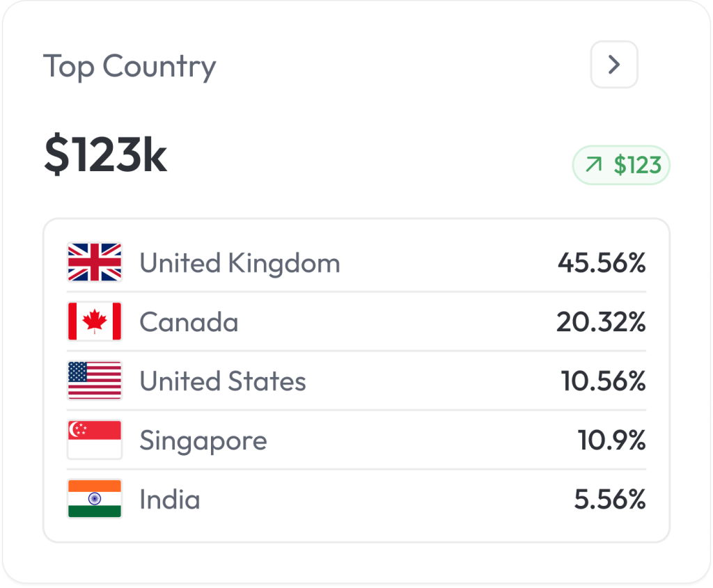Select the Singapore country label
This screenshot has width=713, height=588.
coord(203,441)
